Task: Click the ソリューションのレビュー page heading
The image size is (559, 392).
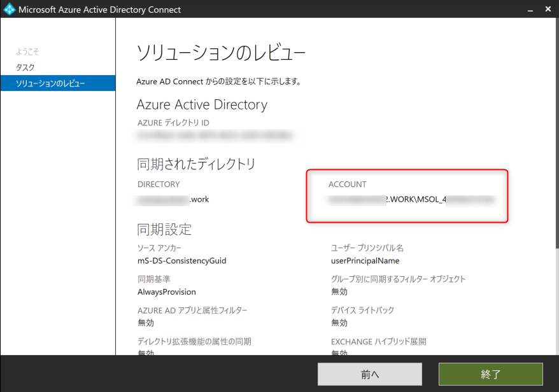Action: point(221,53)
